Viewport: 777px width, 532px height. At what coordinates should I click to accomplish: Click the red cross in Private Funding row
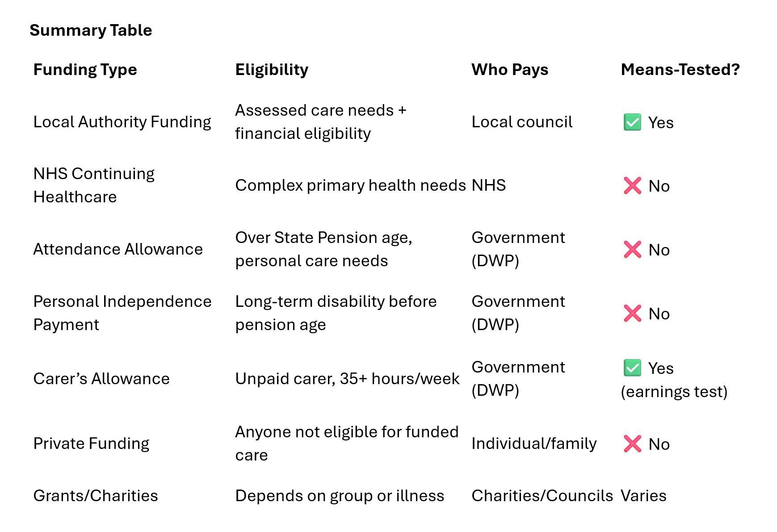(x=632, y=444)
